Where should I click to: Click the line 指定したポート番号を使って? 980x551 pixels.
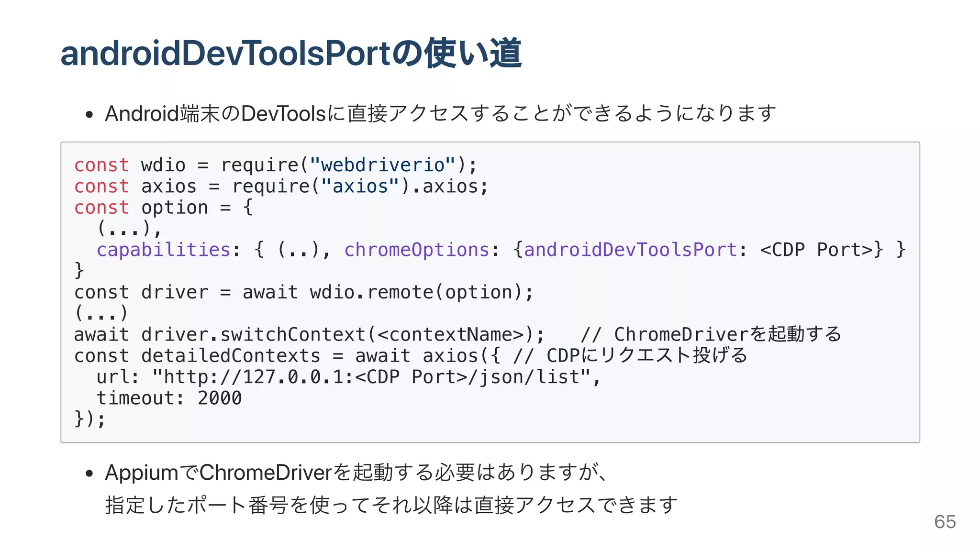(391, 505)
